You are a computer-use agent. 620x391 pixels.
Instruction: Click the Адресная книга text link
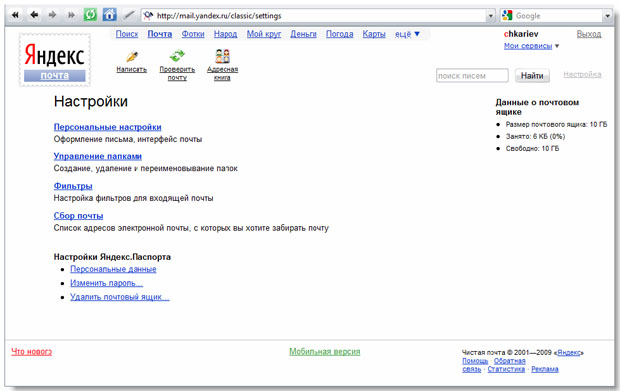click(222, 74)
